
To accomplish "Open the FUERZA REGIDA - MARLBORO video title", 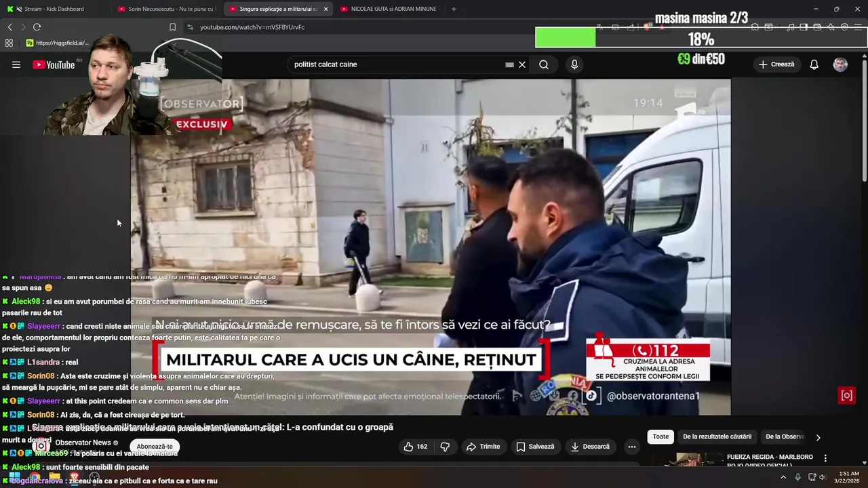I will coord(770,461).
